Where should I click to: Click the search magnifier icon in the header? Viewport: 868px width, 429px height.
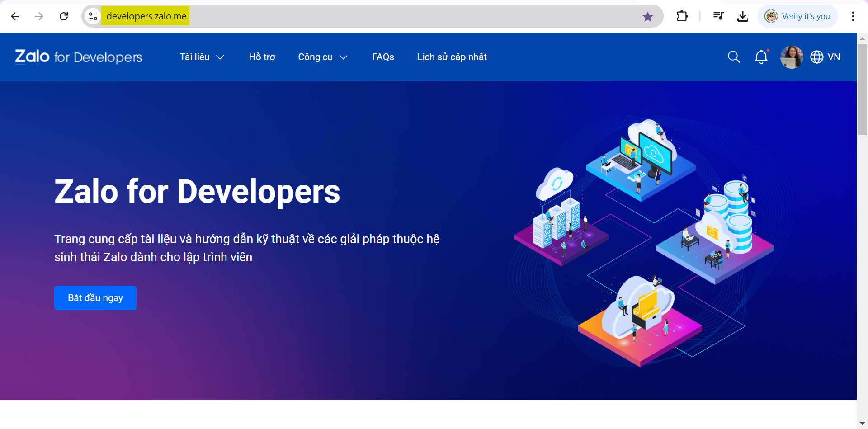click(x=734, y=57)
